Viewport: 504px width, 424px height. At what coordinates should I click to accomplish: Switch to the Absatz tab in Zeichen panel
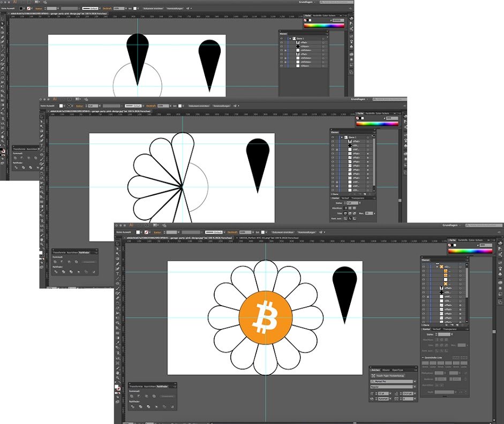[x=386, y=370]
